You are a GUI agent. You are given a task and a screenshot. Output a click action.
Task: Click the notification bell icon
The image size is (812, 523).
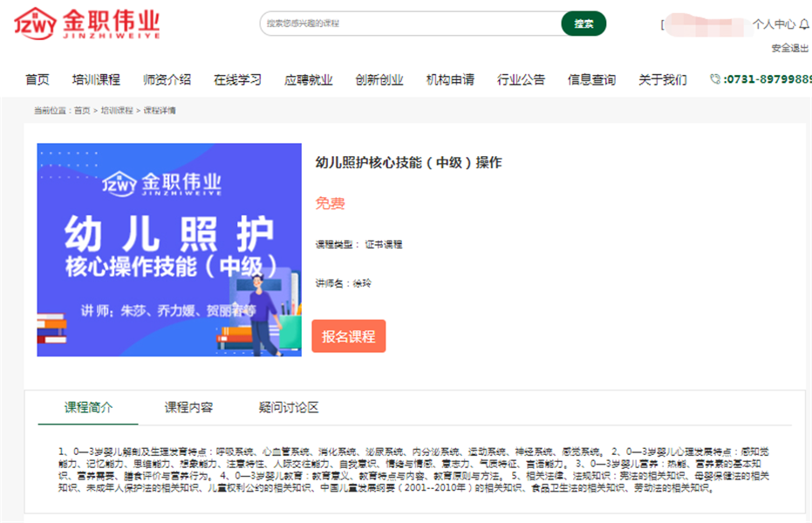(x=802, y=24)
